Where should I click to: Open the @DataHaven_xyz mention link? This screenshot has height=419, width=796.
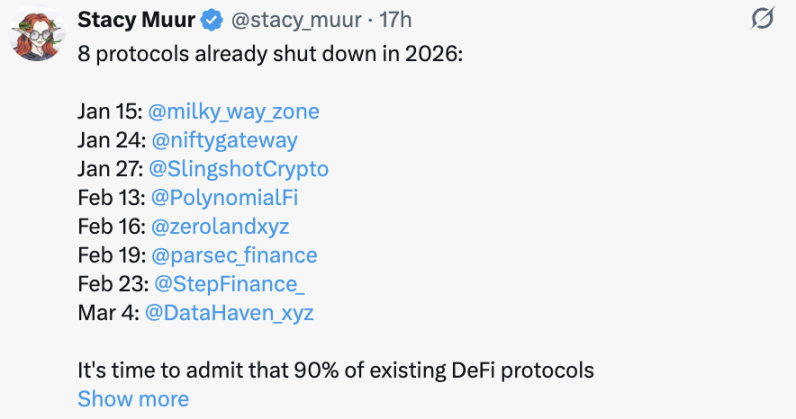tap(229, 313)
